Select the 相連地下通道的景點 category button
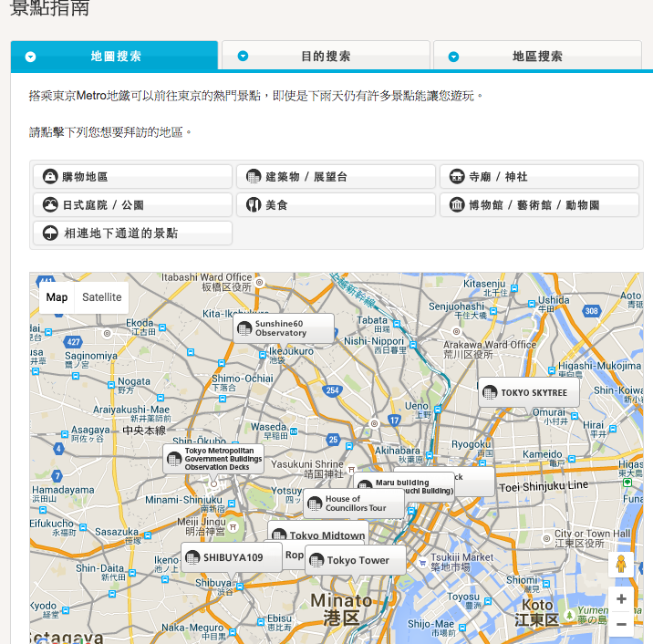Viewport: 653px width, 644px height. tap(132, 233)
